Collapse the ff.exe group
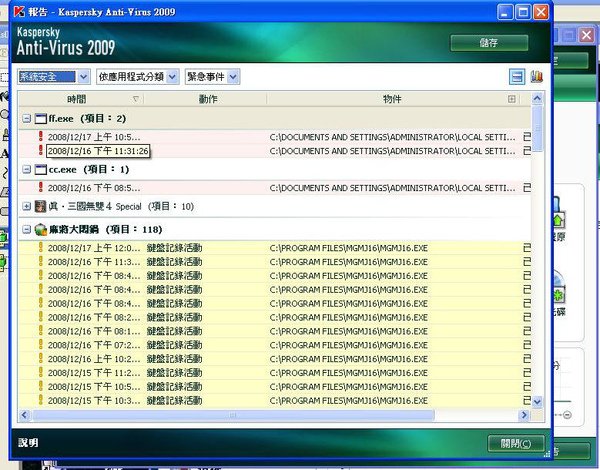The width and height of the screenshot is (600, 470). click(26, 119)
